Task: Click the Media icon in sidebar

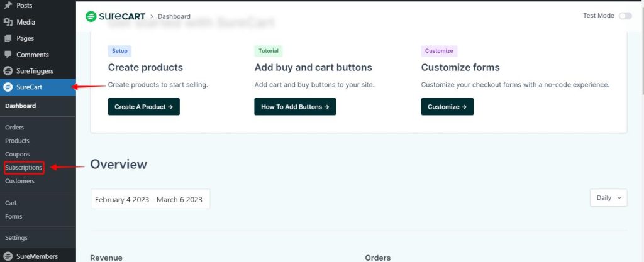Action: (x=8, y=22)
